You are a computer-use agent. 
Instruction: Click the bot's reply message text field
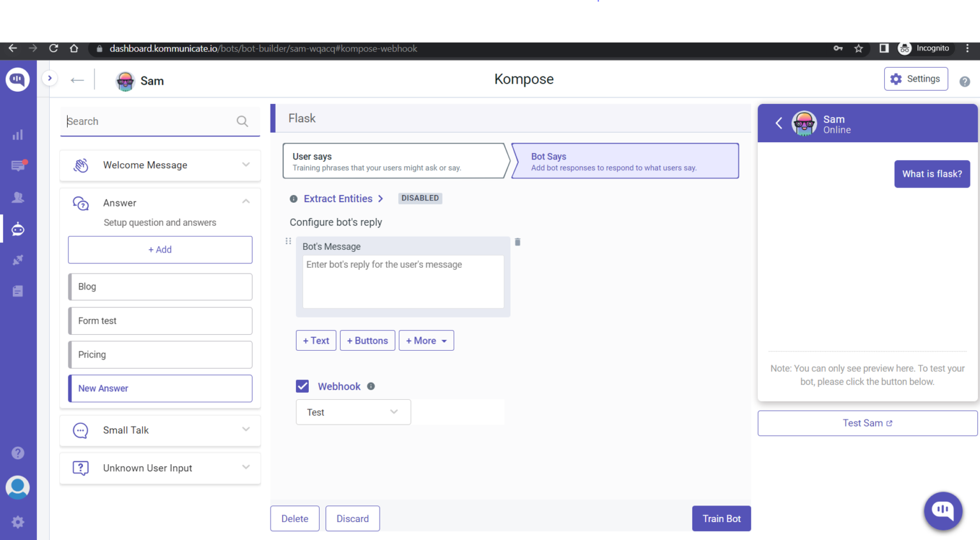click(403, 281)
